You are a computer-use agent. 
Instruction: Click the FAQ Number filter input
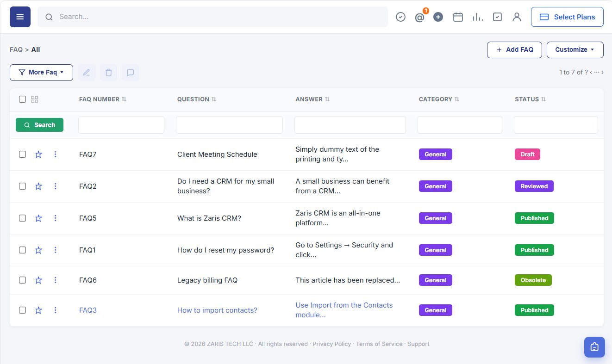coord(121,125)
